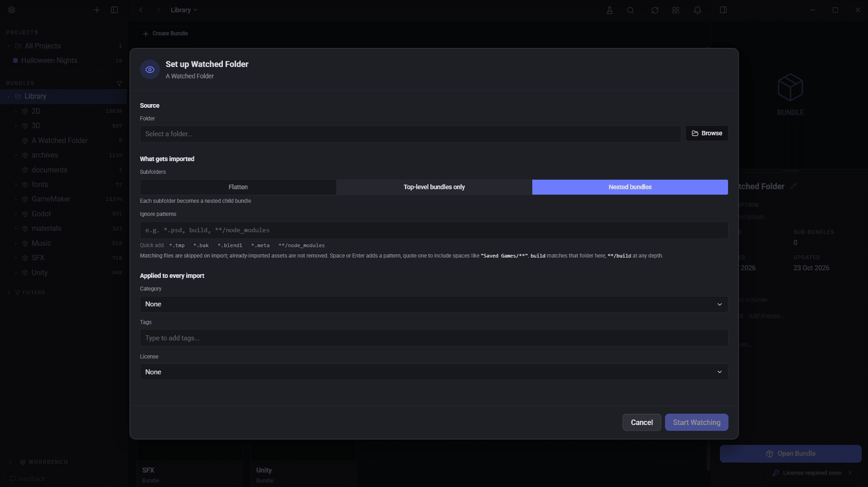Quick add *.tmp pattern

pos(177,245)
